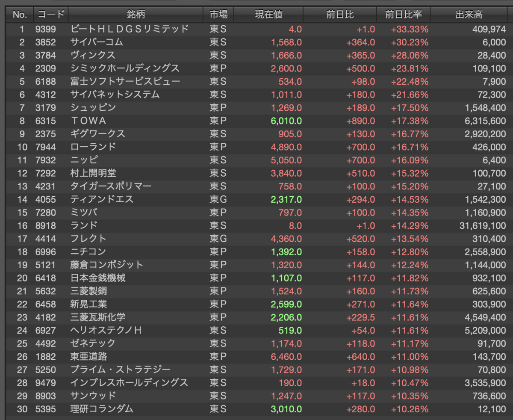Sort by the 出来高 column header
Screen dimensions: 513x420
[x=469, y=15]
